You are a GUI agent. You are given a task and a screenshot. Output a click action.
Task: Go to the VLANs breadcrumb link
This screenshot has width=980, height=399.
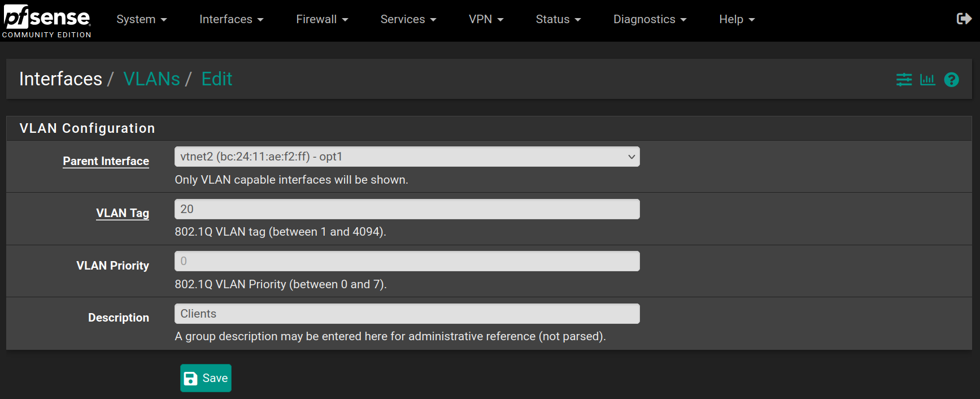point(151,79)
